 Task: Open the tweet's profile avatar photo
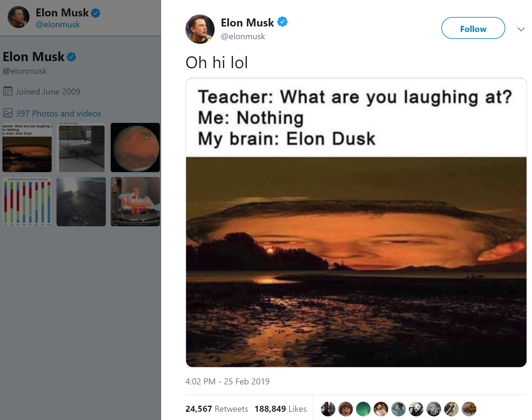pyautogui.click(x=200, y=29)
